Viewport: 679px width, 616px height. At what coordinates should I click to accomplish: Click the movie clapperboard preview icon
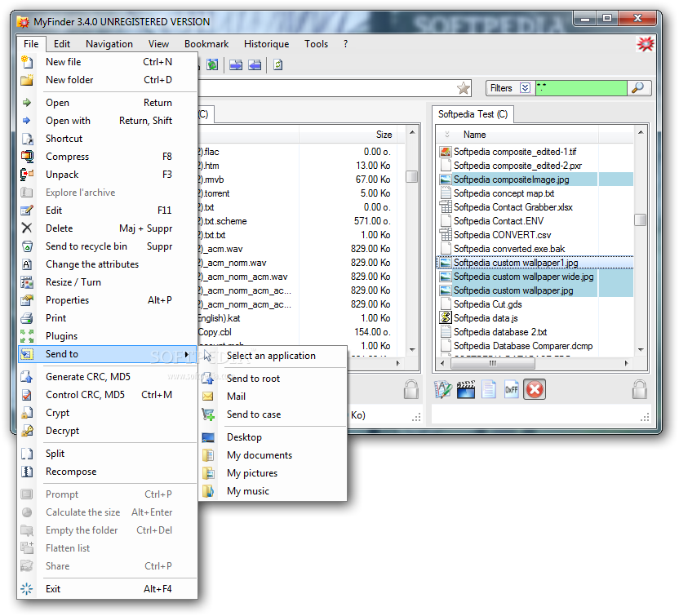(465, 389)
